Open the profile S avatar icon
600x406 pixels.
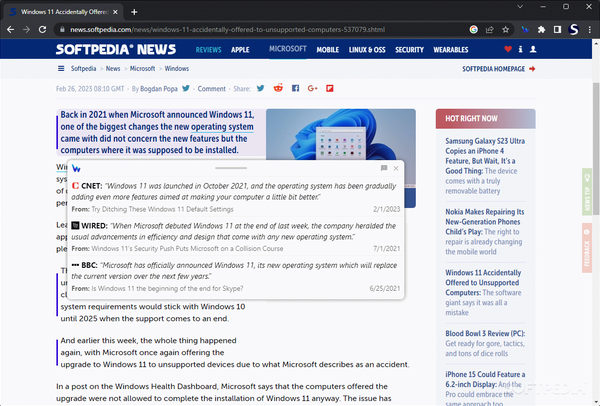573,29
